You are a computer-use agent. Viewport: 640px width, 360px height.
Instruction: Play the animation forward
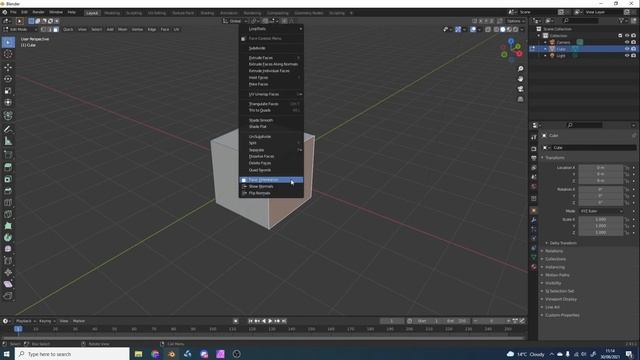point(270,321)
